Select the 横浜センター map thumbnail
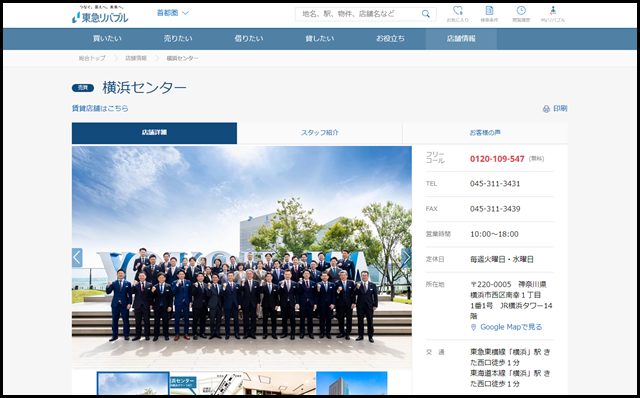Screen dimensions: 640x398 click(x=206, y=383)
